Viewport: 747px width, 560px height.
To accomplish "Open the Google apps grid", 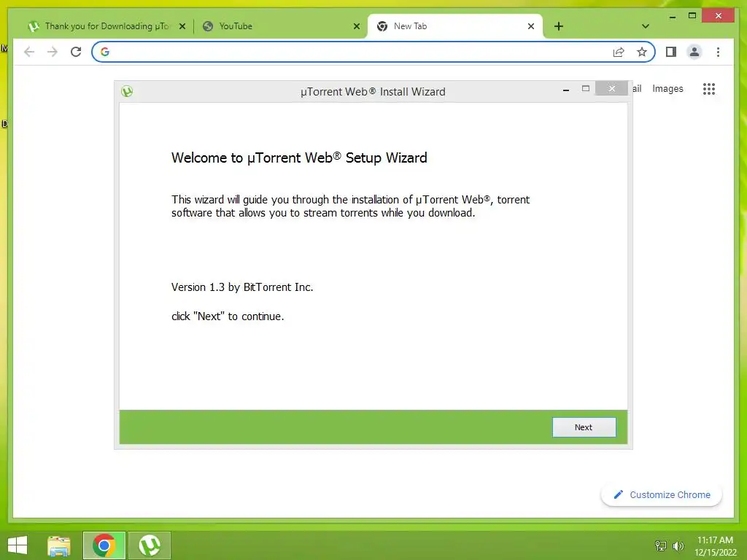I will [709, 88].
